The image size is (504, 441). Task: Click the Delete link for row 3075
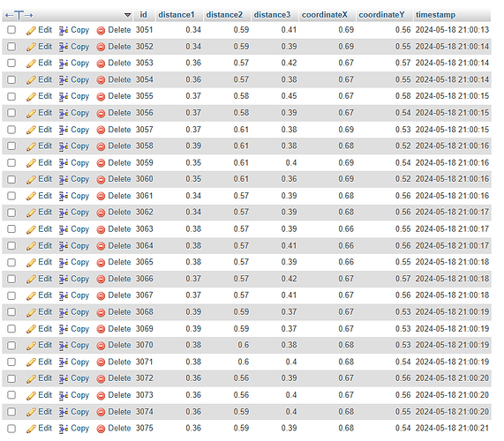point(119,428)
